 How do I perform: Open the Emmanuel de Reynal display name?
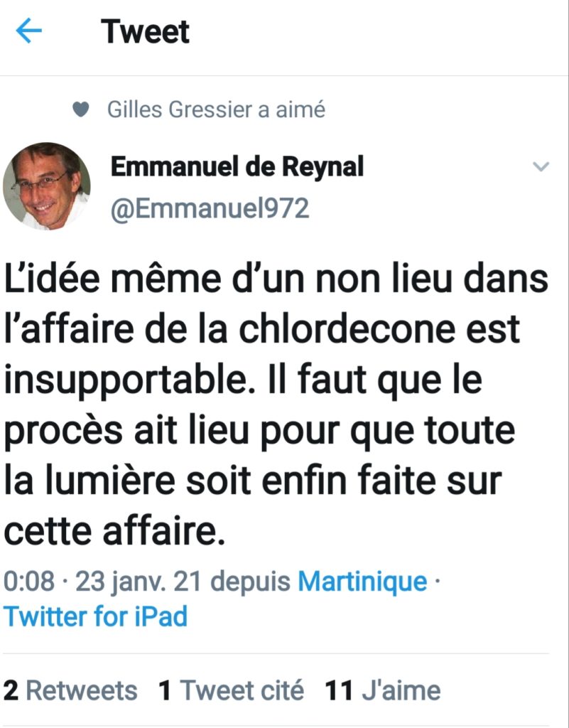pos(237,167)
